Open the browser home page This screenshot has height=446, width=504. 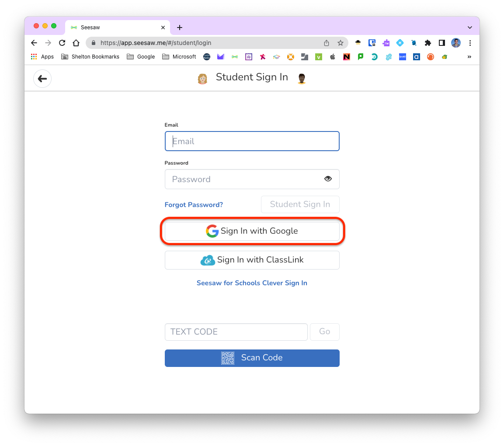pyautogui.click(x=76, y=43)
